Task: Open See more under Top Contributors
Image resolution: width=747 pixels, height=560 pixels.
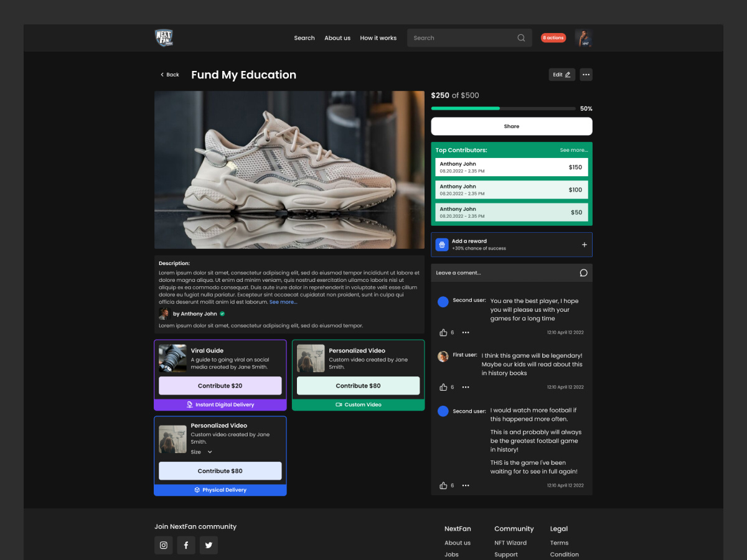Action: [573, 150]
